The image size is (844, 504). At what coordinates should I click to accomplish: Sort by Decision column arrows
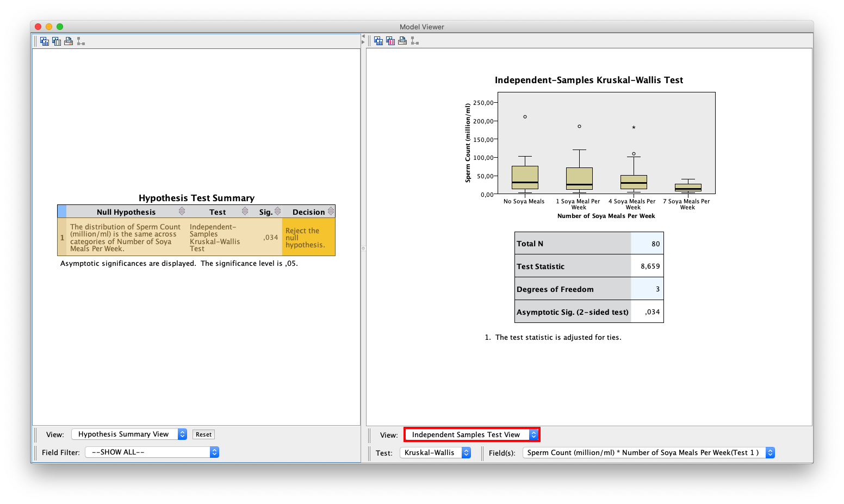pyautogui.click(x=331, y=211)
